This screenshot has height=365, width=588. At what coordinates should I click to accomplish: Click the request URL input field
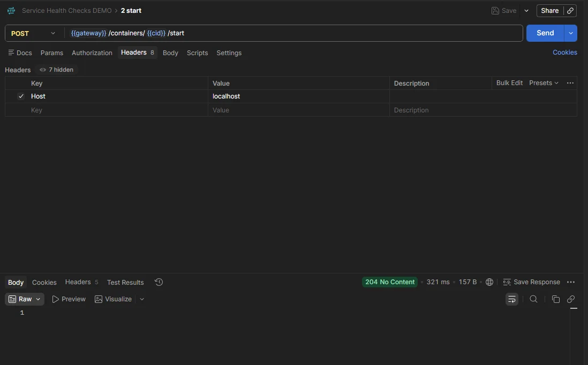click(293, 33)
